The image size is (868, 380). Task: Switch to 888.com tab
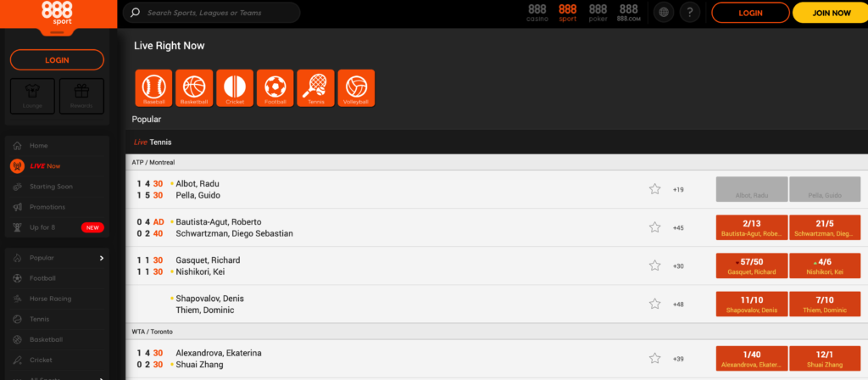[x=628, y=13]
